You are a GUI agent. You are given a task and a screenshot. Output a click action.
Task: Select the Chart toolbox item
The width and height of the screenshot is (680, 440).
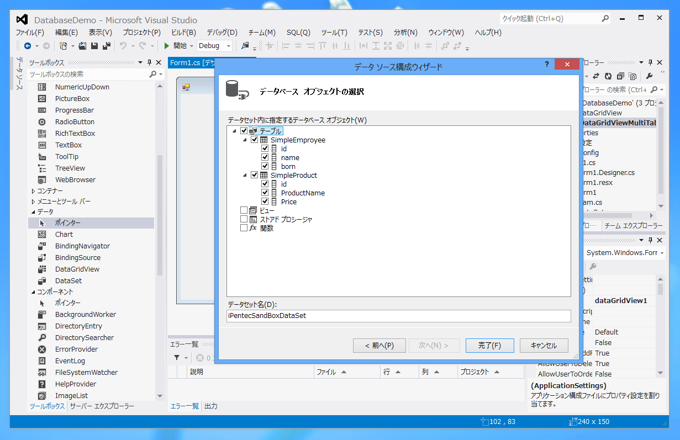click(64, 235)
